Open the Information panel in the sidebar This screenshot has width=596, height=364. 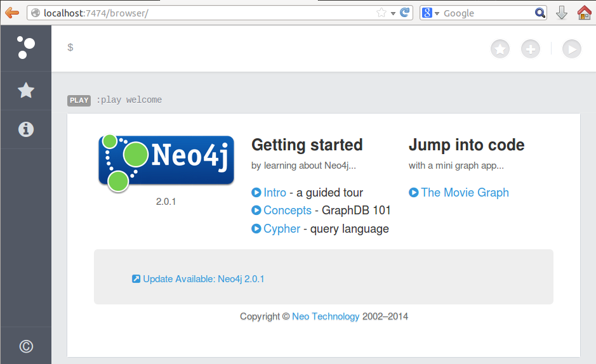coord(25,129)
